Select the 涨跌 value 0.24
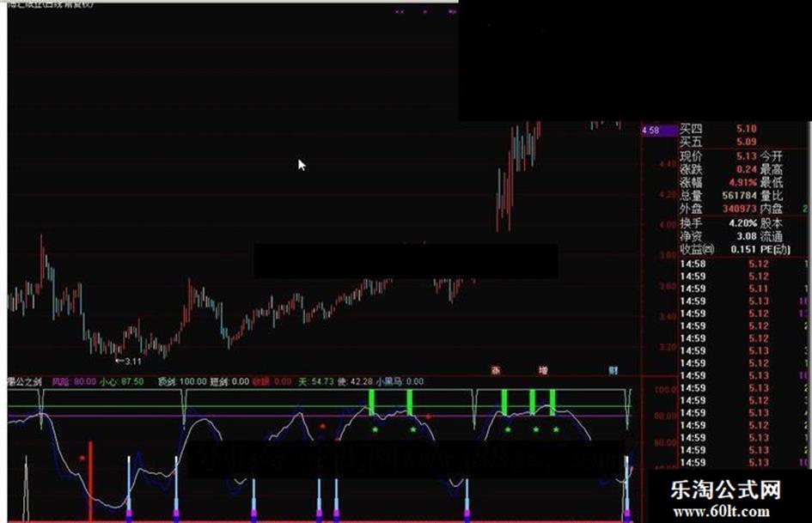This screenshot has height=523, width=812. pos(746,169)
